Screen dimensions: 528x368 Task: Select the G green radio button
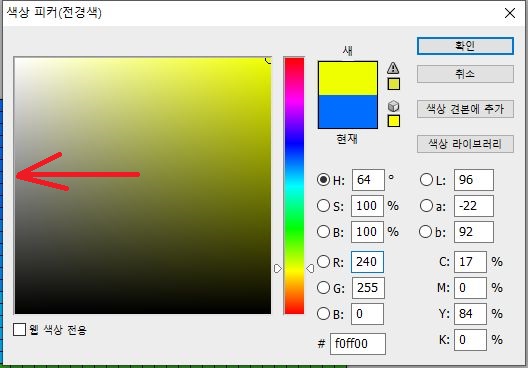click(x=323, y=288)
